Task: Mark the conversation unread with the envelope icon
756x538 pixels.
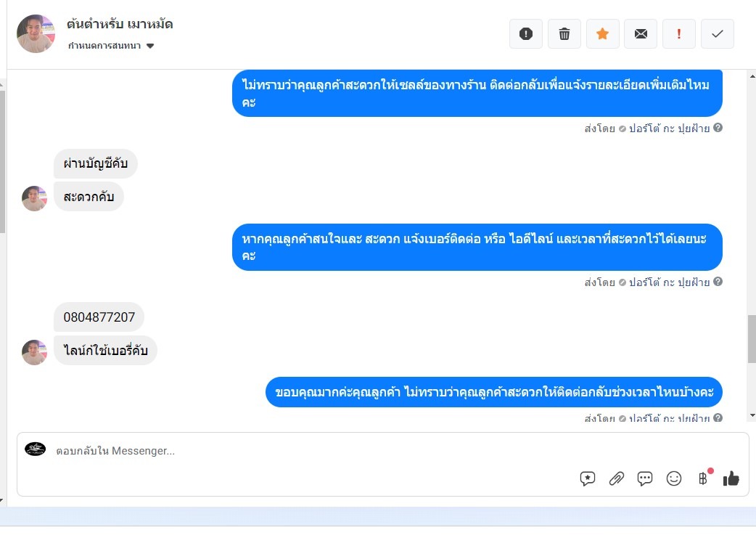Action: 641,34
